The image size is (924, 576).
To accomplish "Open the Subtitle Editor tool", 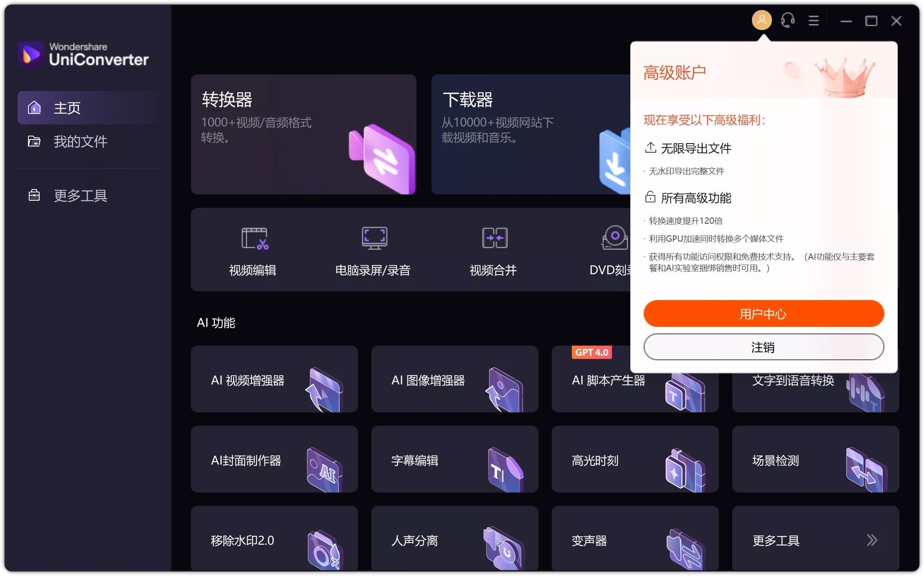I will (454, 459).
